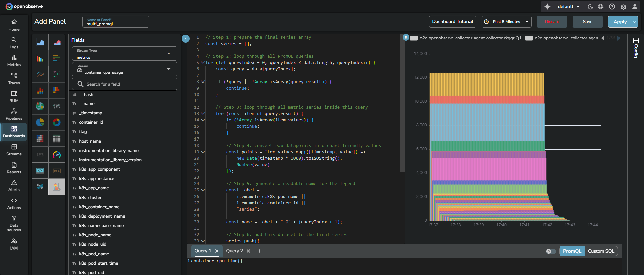
Task: Choose the donut chart type icon
Action: pos(57,122)
